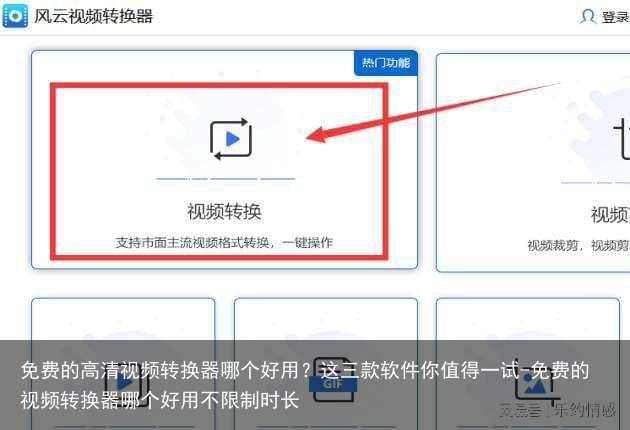Click the 热门功能 badge
Viewport: 630px width, 430px height.
[385, 63]
